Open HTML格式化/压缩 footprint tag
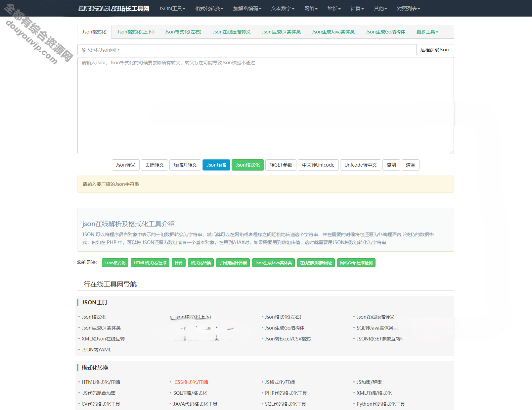The width and height of the screenshot is (532, 410). tap(150, 263)
